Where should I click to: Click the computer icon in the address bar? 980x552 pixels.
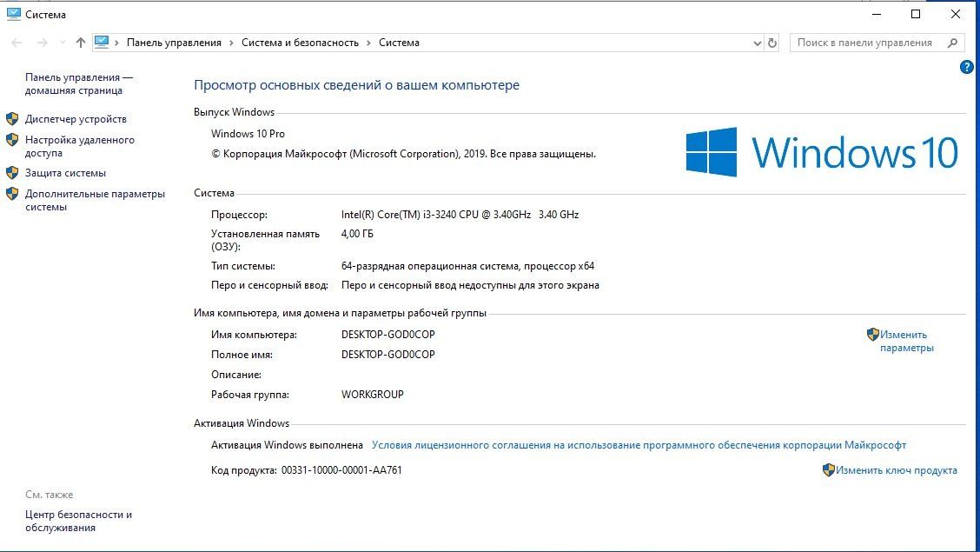pos(102,42)
